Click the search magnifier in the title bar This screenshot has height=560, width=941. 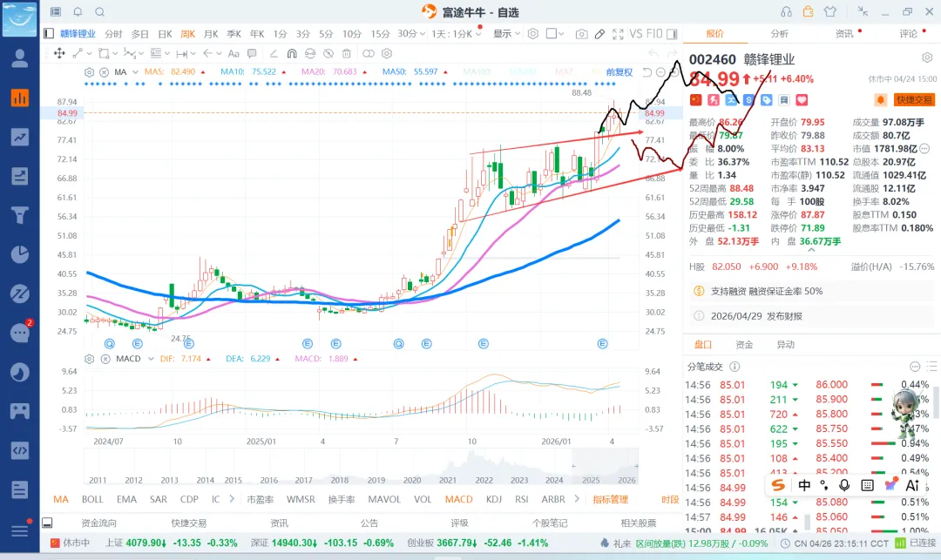(99, 12)
